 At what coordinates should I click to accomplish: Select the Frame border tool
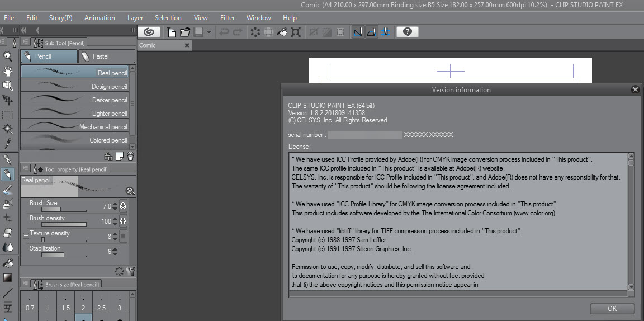click(x=8, y=308)
